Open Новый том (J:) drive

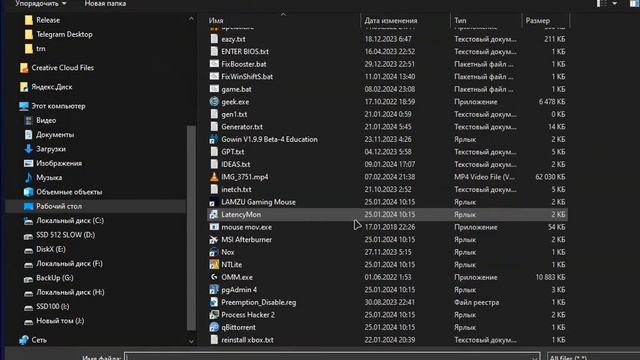click(x=54, y=321)
